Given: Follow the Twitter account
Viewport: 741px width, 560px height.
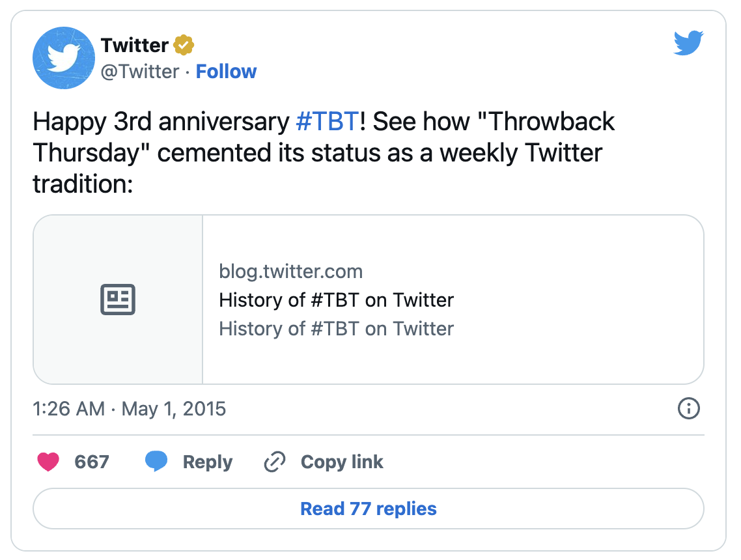Looking at the screenshot, I should (226, 72).
